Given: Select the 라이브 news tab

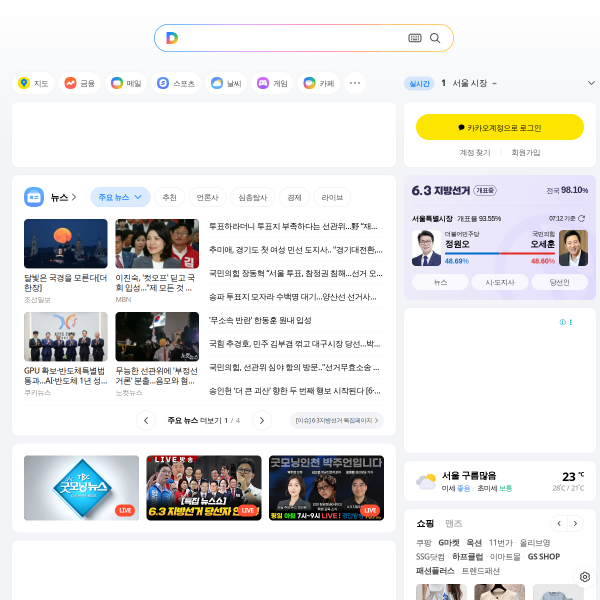Looking at the screenshot, I should tap(332, 197).
